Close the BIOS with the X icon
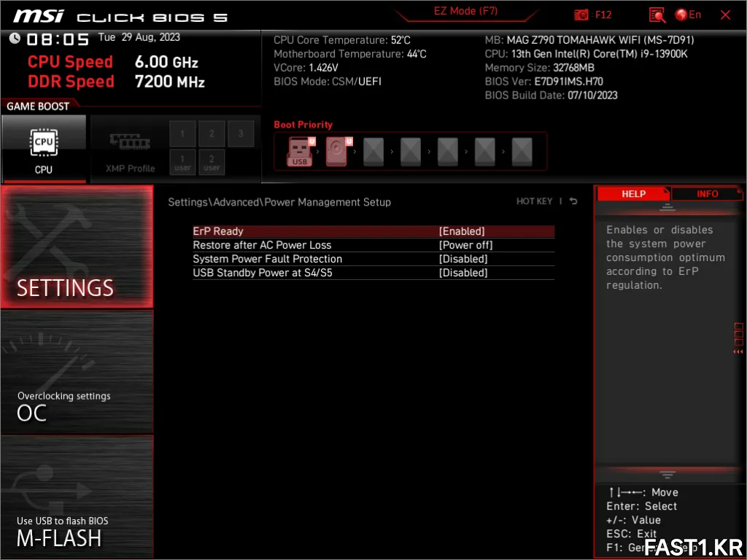The image size is (747, 560). (725, 15)
